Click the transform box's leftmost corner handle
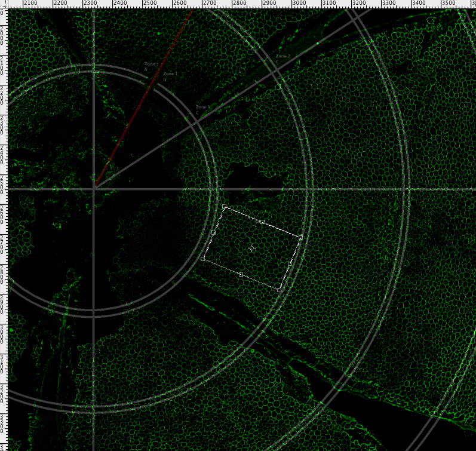This screenshot has width=476, height=451. [203, 259]
